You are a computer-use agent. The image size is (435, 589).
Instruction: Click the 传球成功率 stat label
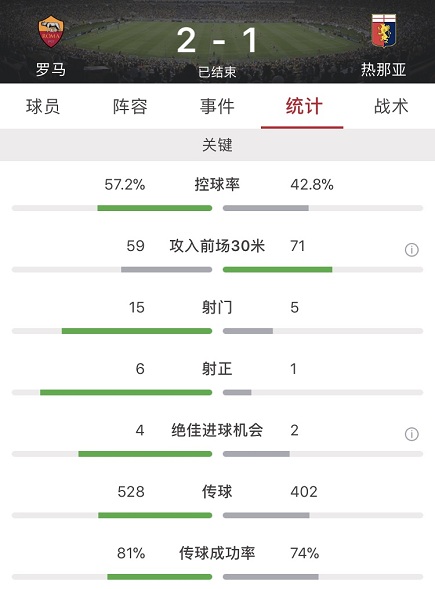tap(217, 553)
